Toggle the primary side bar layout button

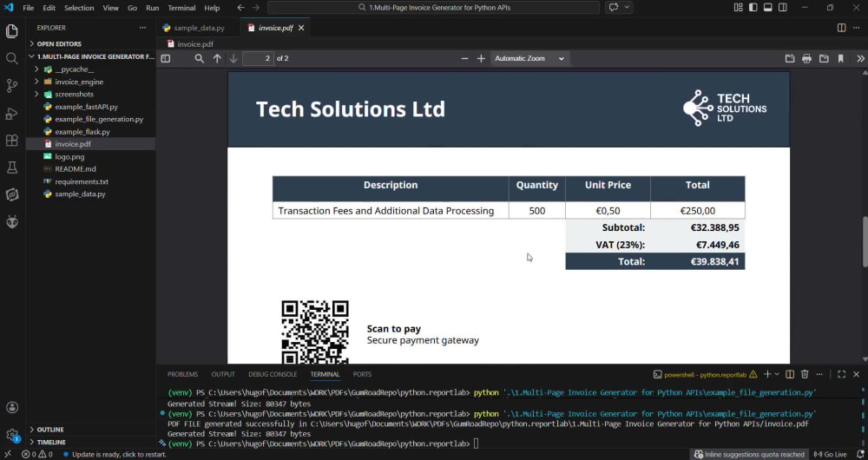pos(753,8)
